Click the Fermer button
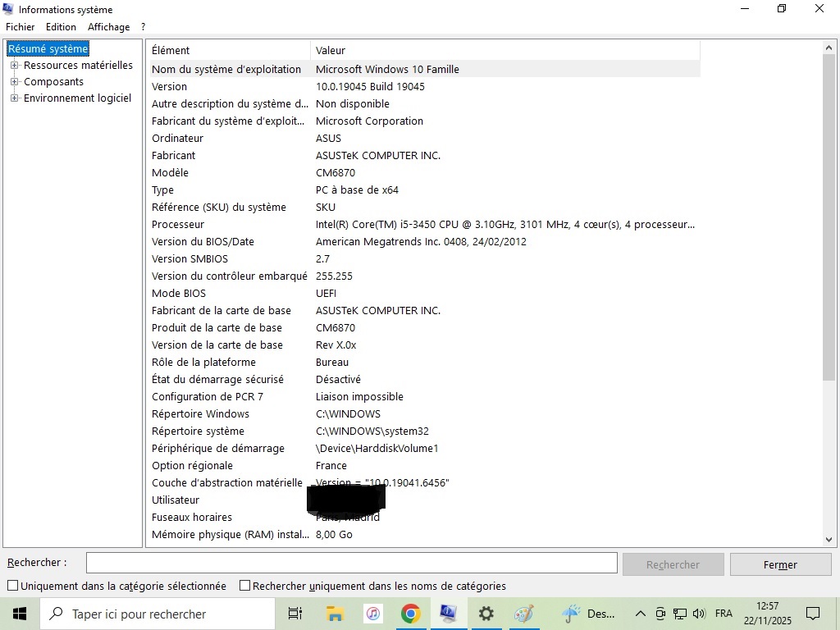840x630 pixels. [x=780, y=564]
